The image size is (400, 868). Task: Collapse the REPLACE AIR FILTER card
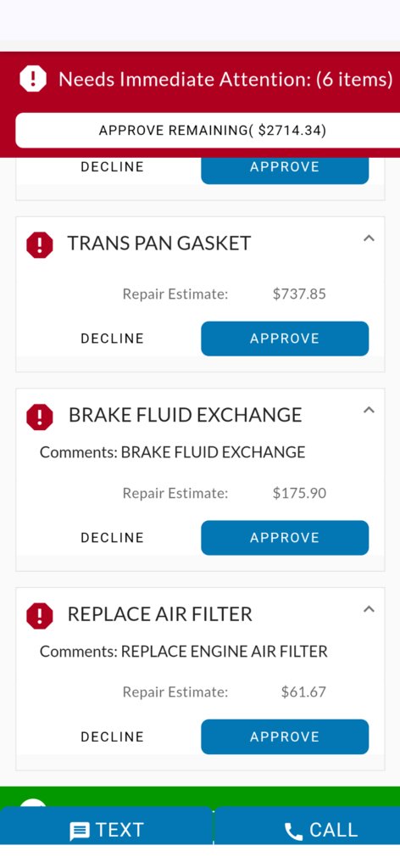click(369, 609)
